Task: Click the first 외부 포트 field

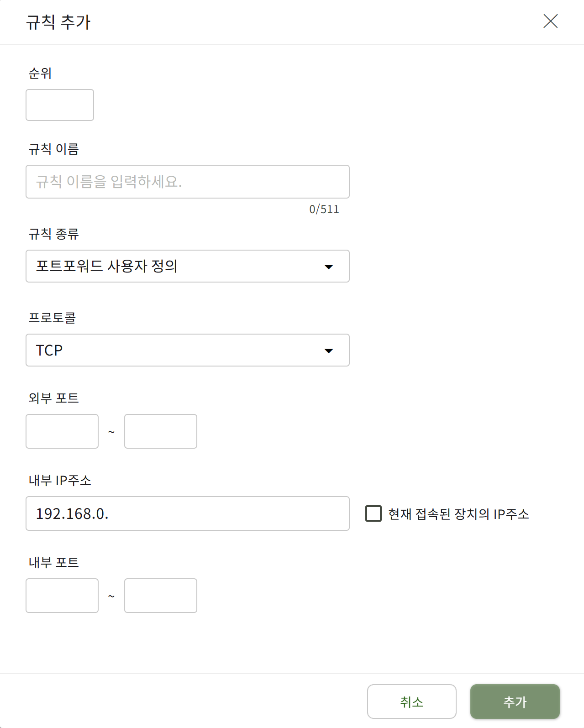Action: tap(62, 431)
